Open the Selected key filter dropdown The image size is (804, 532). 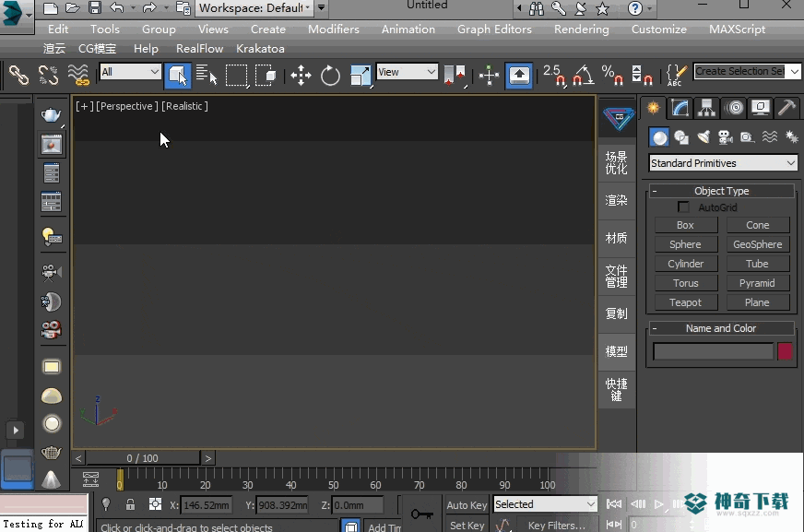[545, 504]
